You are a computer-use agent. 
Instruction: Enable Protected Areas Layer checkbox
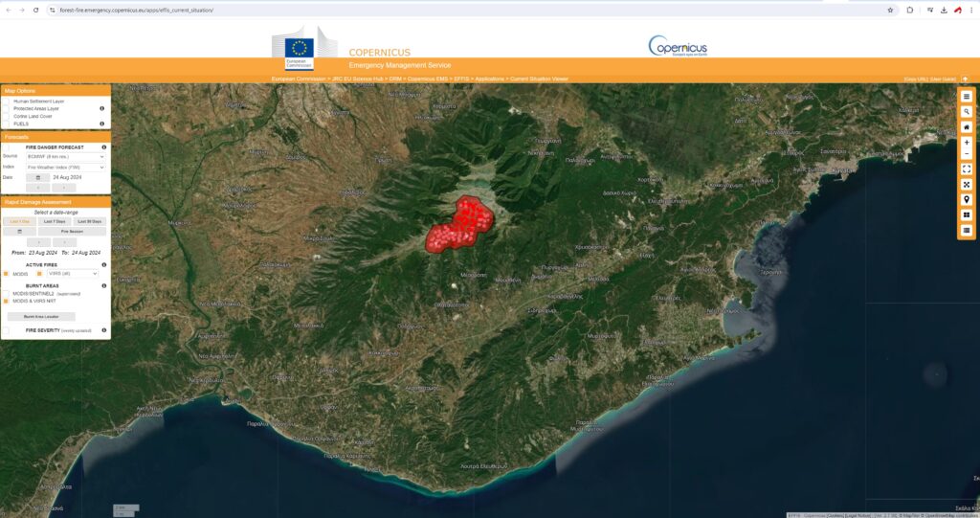coord(6,108)
